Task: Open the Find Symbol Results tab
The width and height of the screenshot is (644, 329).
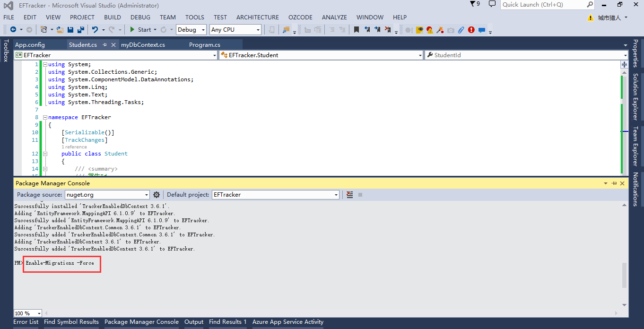Action: coord(71,322)
